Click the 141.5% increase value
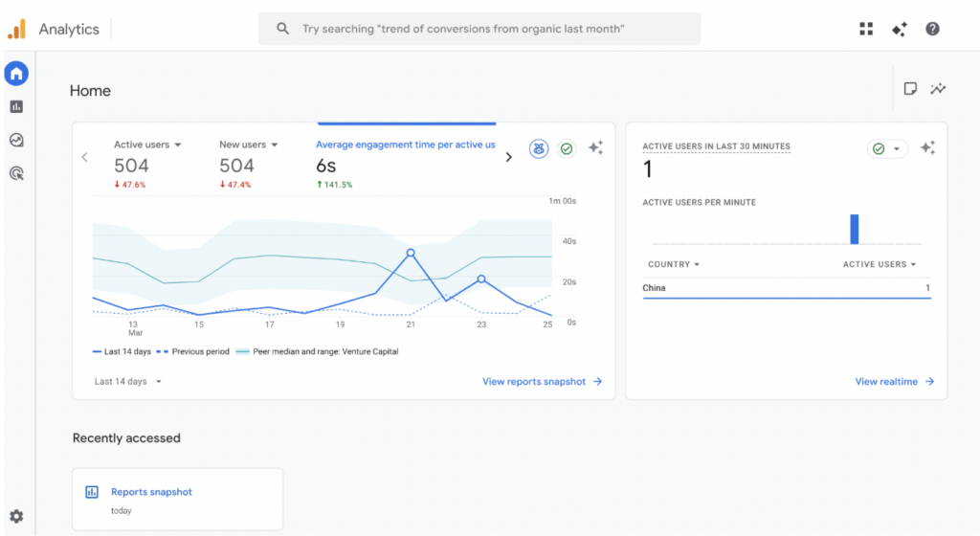Image resolution: width=980 pixels, height=536 pixels. click(334, 185)
